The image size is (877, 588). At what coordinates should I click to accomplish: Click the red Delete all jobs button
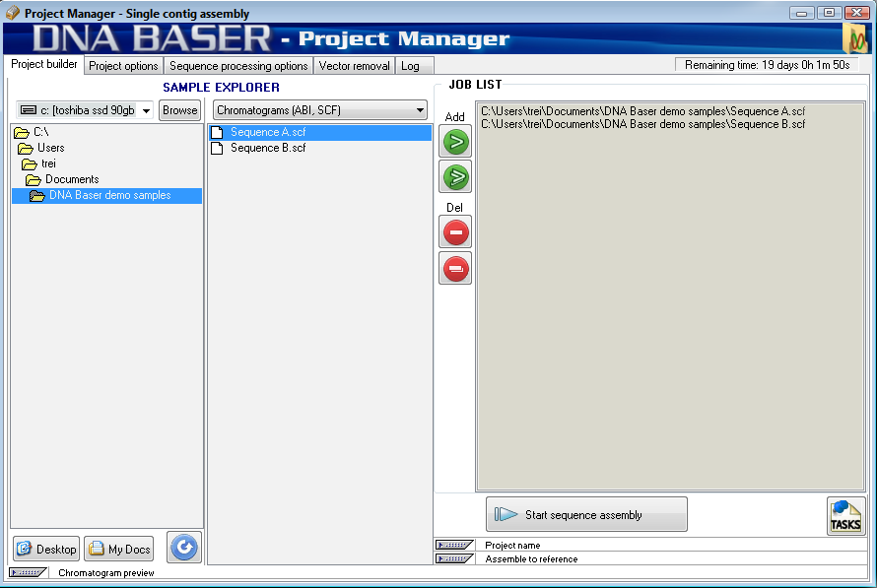[456, 268]
